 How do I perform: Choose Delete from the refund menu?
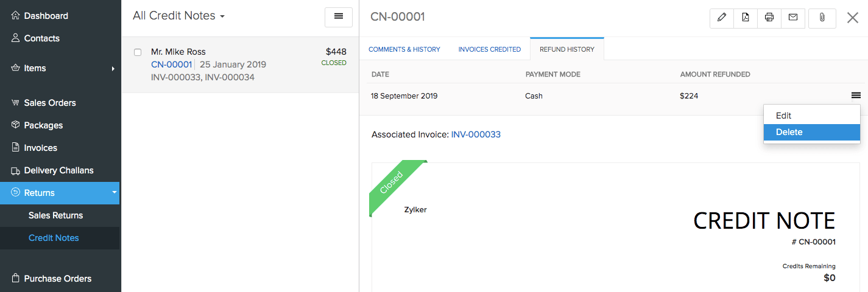pyautogui.click(x=789, y=132)
